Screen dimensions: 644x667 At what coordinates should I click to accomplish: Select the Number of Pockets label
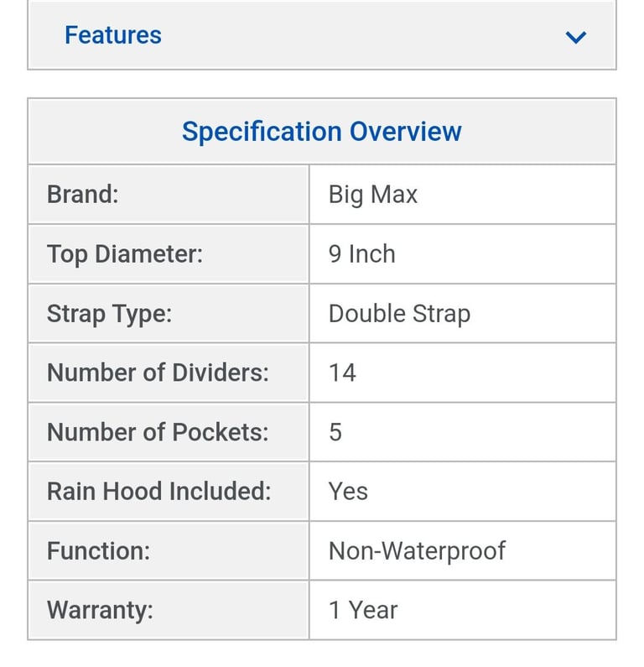pos(158,432)
